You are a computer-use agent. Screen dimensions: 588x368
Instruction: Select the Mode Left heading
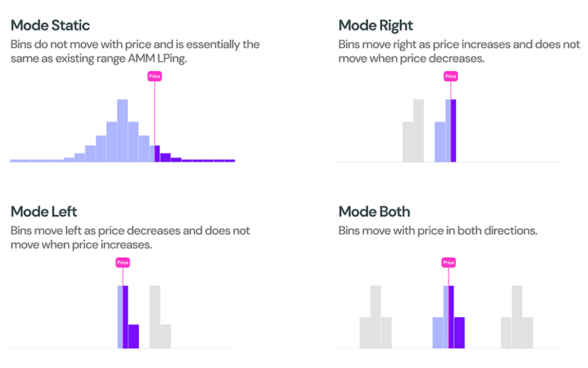coord(44,212)
